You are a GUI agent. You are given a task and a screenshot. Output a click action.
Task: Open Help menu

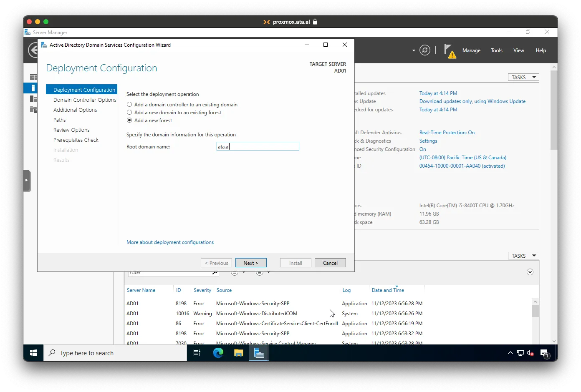(541, 50)
